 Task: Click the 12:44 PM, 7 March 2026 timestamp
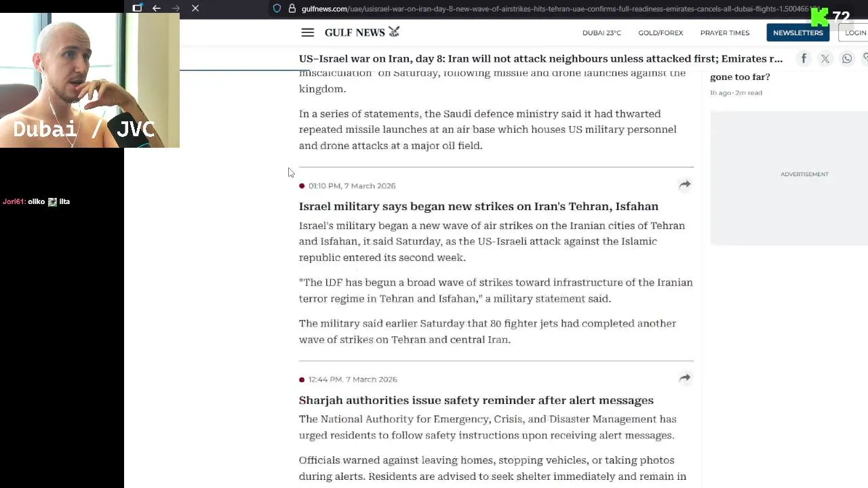(353, 380)
